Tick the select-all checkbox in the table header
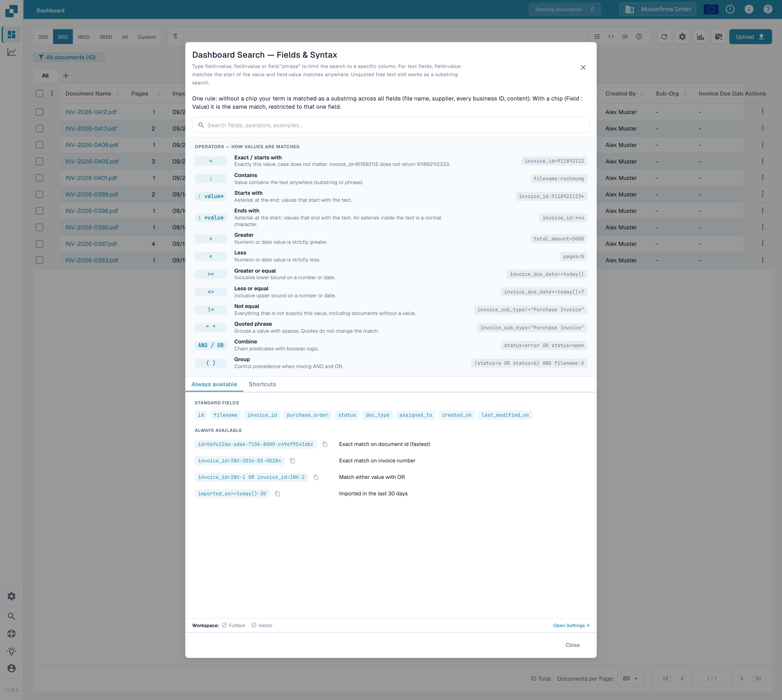 click(x=40, y=93)
